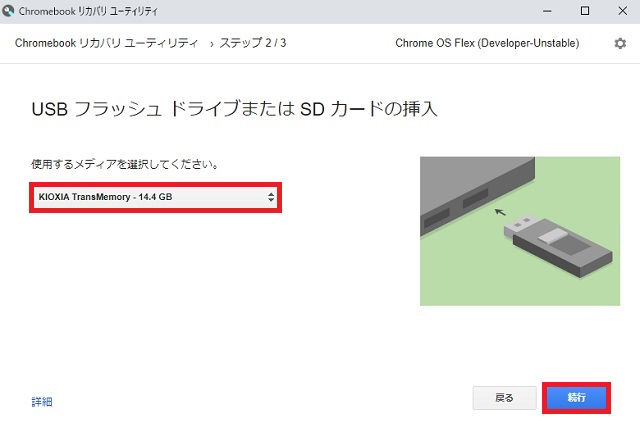The height and width of the screenshot is (441, 640).
Task: Click the Chrome OS Flex (Developer-Unstable) label
Action: 487,43
